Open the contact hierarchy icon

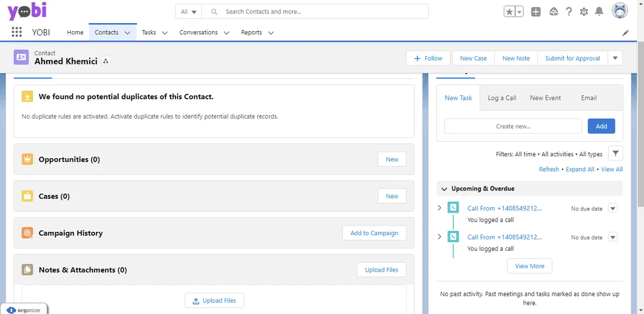tap(106, 61)
